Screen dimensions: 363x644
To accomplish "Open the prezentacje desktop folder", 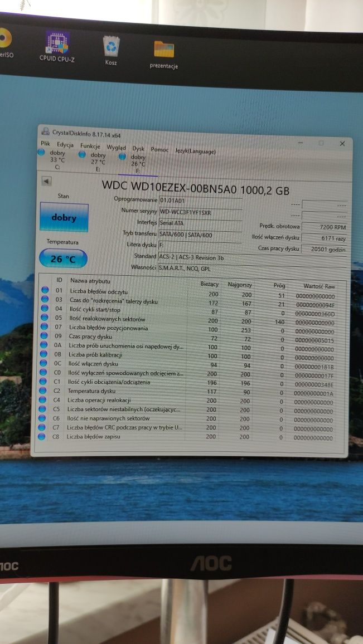I will pyautogui.click(x=163, y=55).
